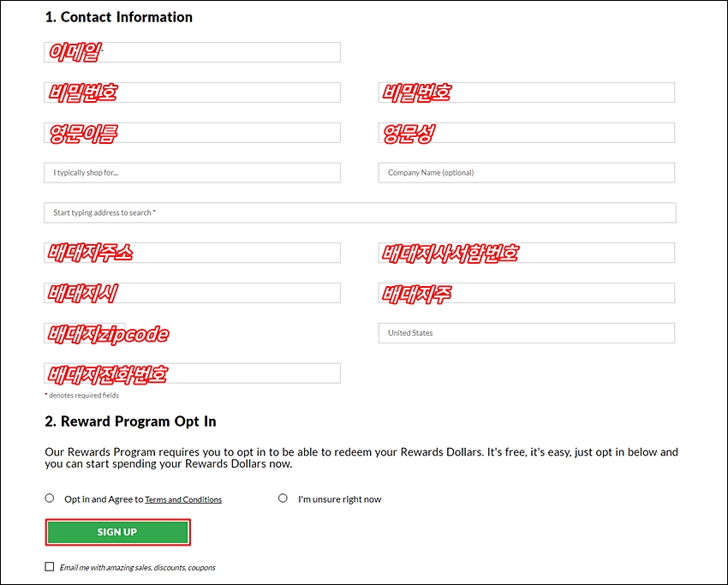Check 'Email me with amazing sales' checkbox

[x=50, y=566]
